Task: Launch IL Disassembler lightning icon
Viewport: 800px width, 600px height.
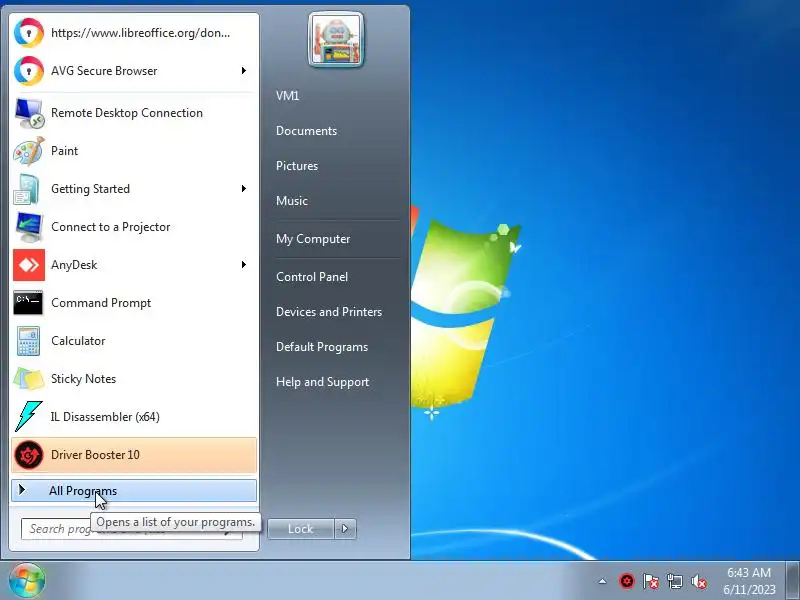Action: [29, 417]
